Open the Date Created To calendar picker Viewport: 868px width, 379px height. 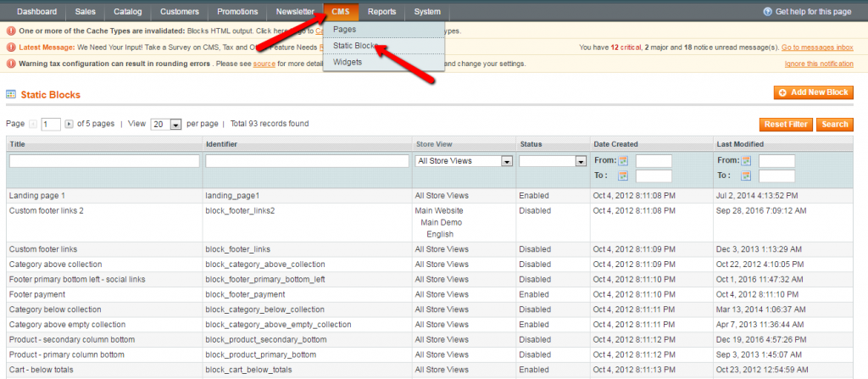pyautogui.click(x=623, y=176)
